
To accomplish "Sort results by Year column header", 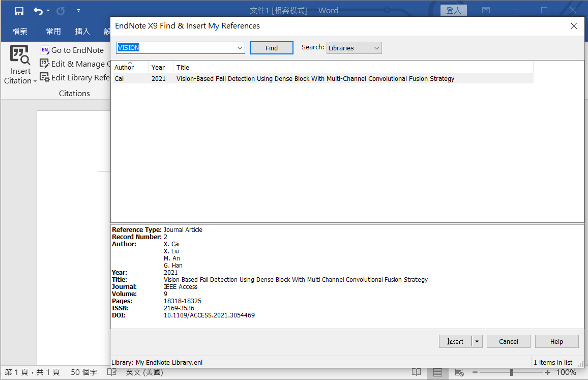I will coord(161,68).
